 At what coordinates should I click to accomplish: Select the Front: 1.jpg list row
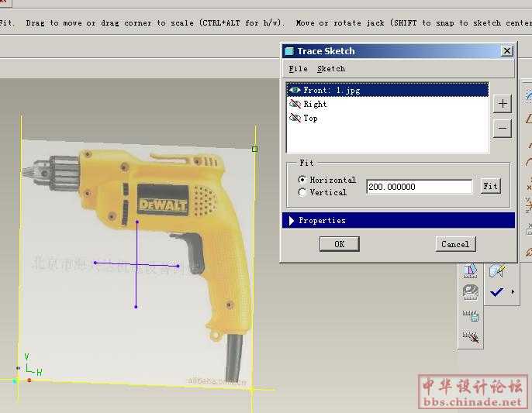click(388, 90)
